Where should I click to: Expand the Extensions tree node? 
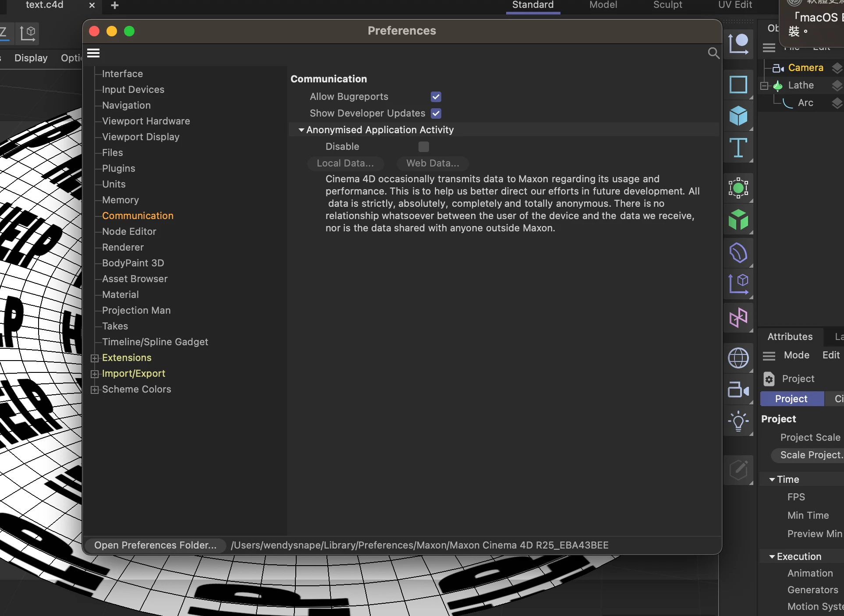(x=94, y=358)
